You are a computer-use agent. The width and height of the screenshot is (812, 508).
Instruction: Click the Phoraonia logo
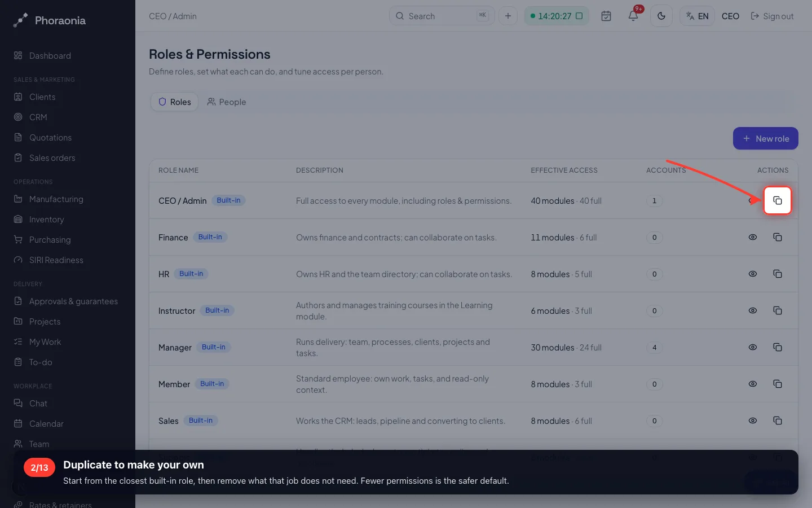[50, 20]
